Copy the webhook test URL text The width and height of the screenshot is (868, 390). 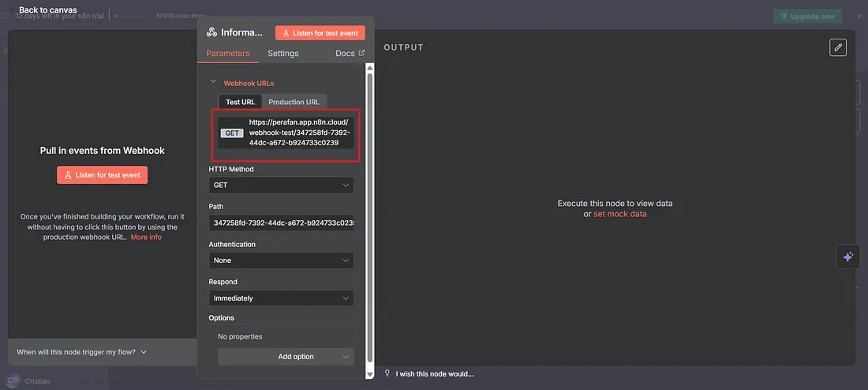click(x=300, y=133)
